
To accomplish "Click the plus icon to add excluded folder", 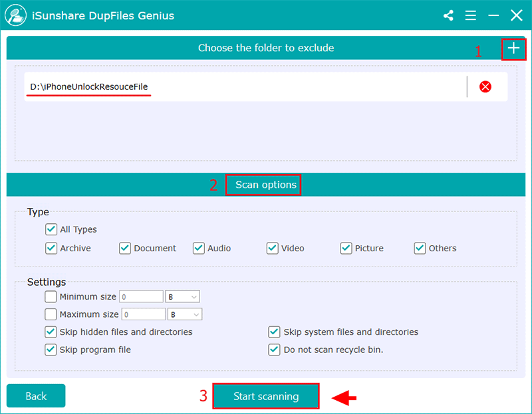I will pyautogui.click(x=514, y=49).
